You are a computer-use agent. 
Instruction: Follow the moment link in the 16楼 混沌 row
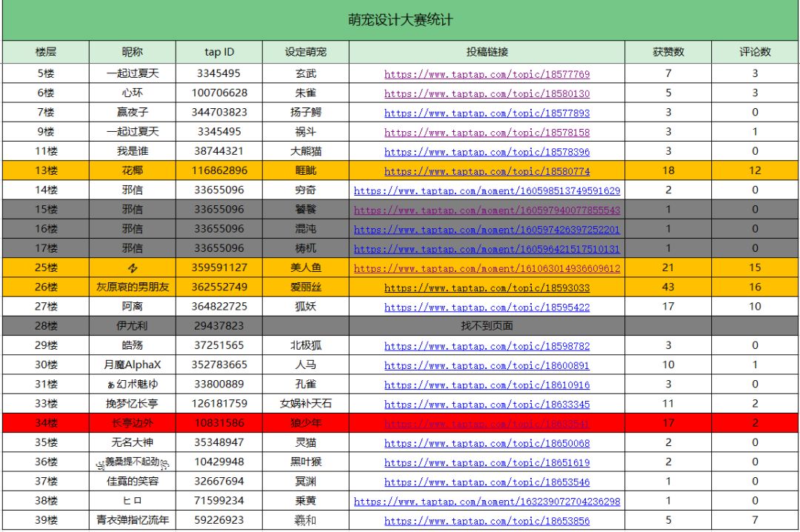pyautogui.click(x=487, y=229)
